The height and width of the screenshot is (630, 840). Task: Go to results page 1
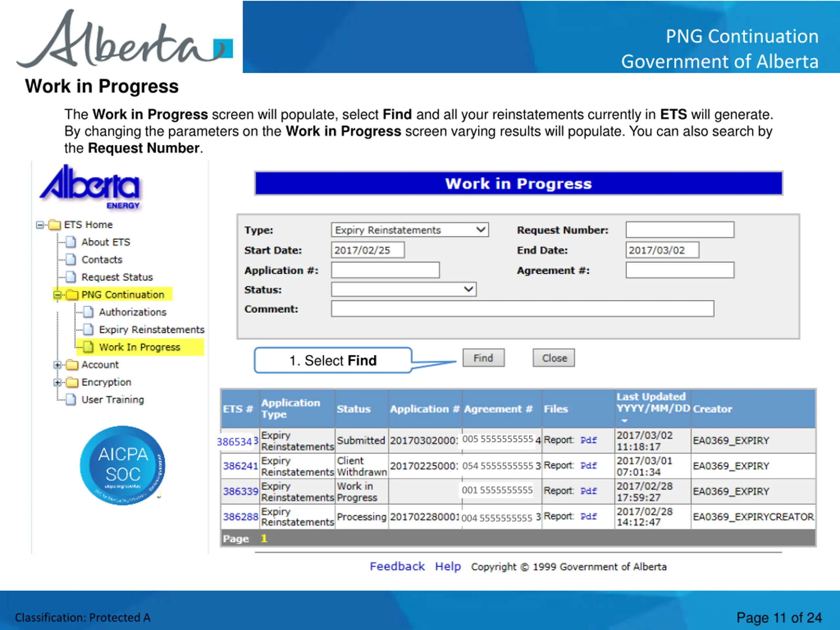(264, 538)
